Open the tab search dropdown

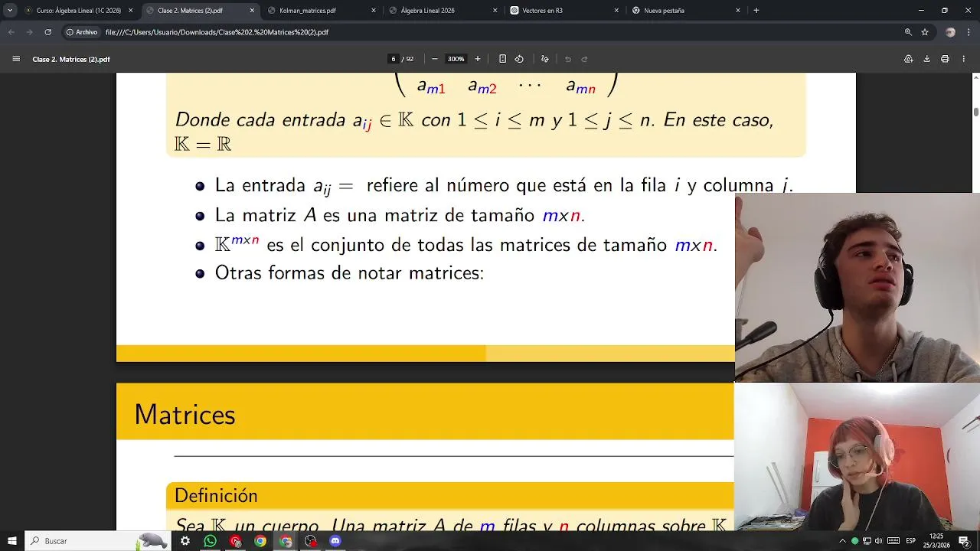[x=10, y=11]
